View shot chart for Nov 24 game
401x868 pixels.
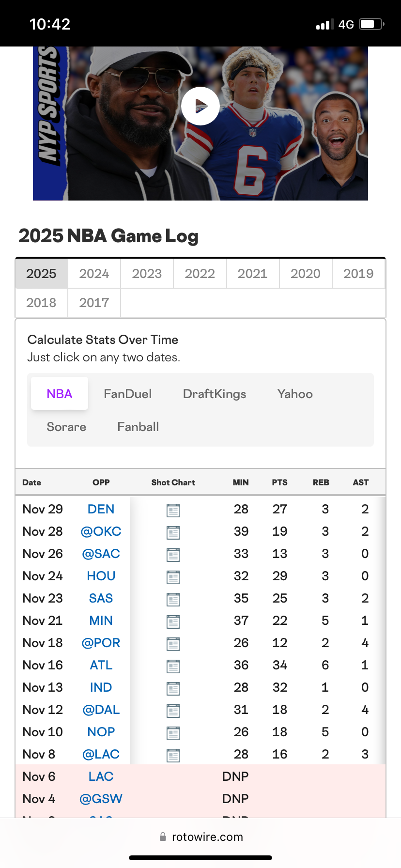tap(173, 577)
